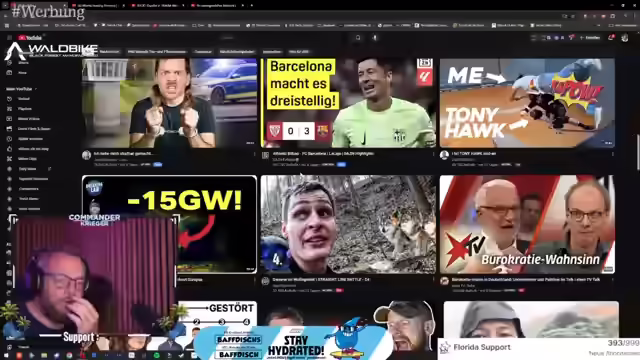Click the page vertical scrollbar thumb
This screenshot has height=360, width=640.
pyautogui.click(x=638, y=152)
